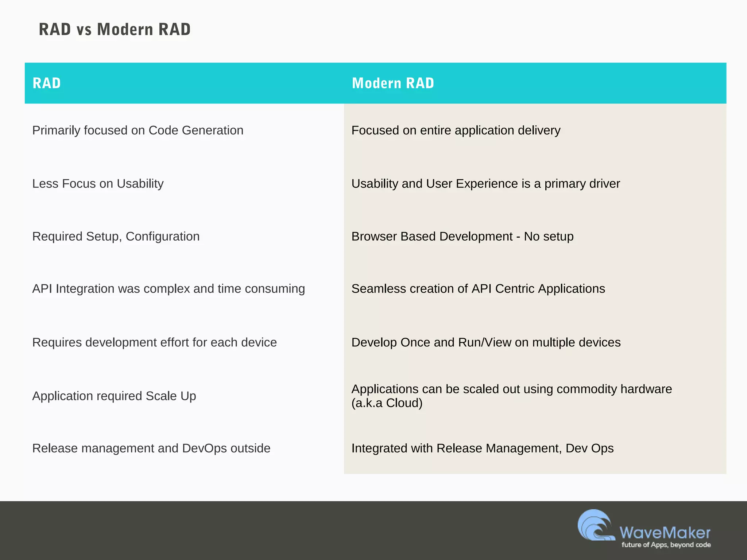Viewport: 747px width, 560px height.
Task: Click the WaveMaker wave logo icon
Action: 596,525
